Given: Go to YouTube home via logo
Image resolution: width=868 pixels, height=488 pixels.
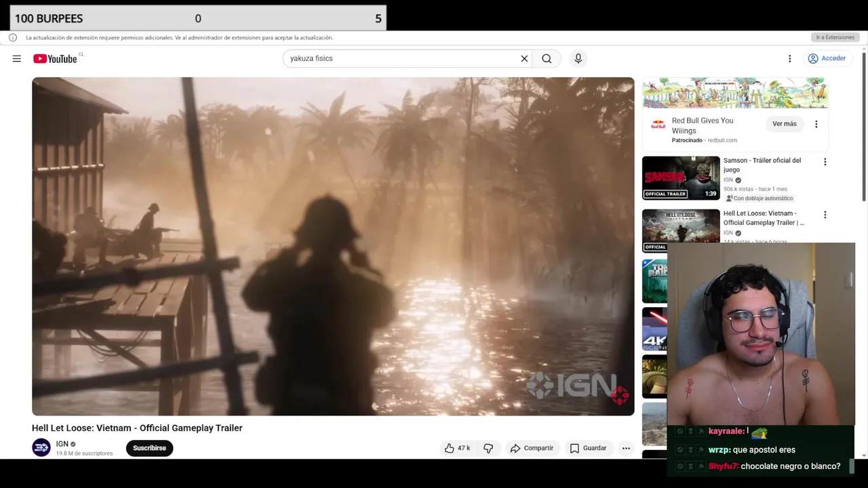Looking at the screenshot, I should click(x=55, y=59).
